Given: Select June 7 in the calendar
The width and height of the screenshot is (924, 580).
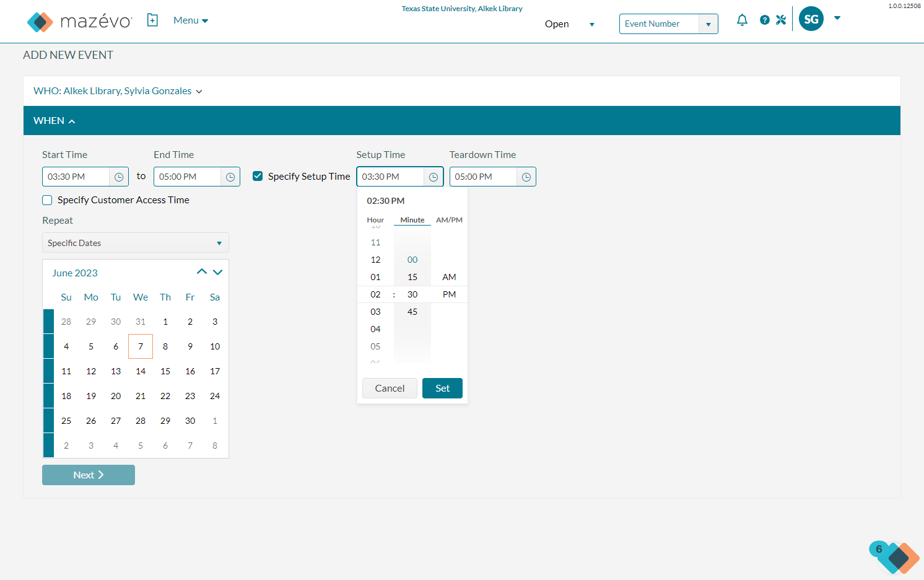Looking at the screenshot, I should pyautogui.click(x=141, y=346).
